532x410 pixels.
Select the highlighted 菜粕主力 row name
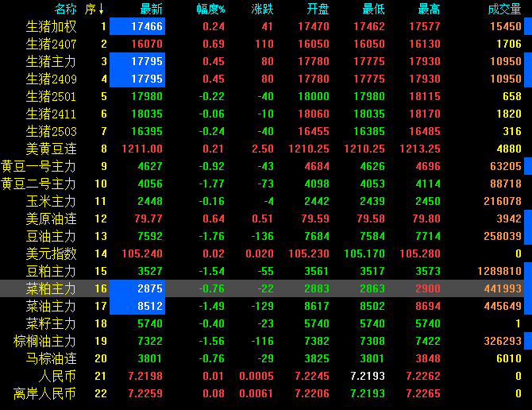[52, 288]
